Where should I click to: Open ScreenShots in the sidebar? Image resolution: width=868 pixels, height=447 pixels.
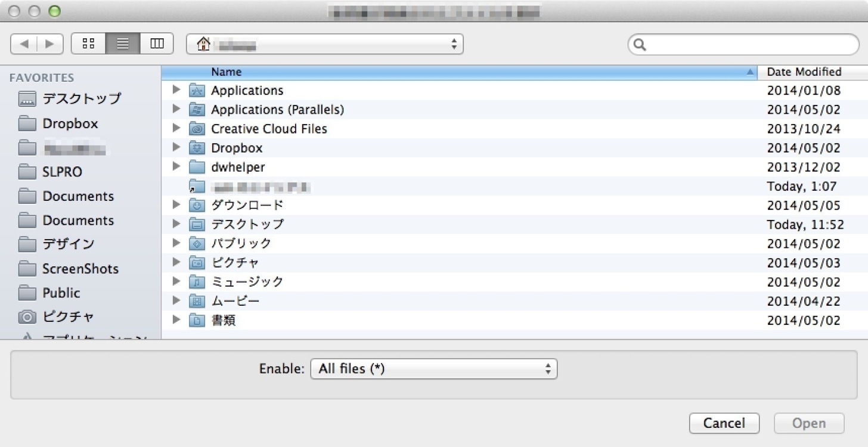coord(80,269)
